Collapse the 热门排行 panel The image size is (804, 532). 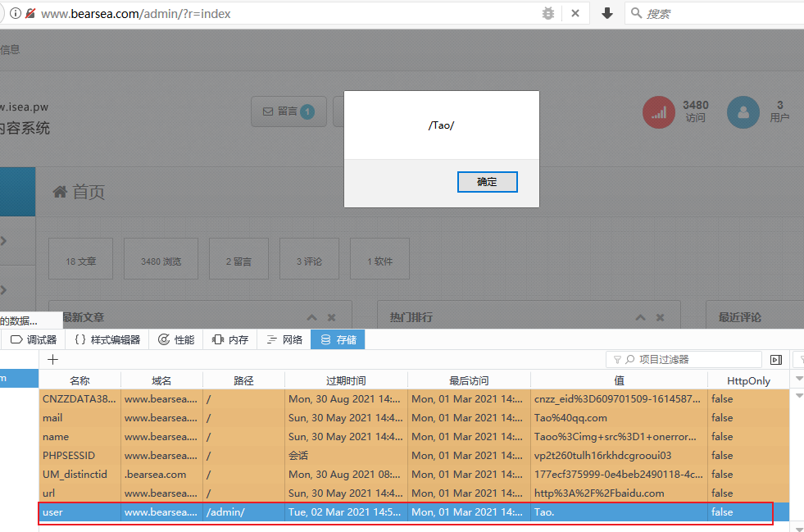(x=640, y=317)
